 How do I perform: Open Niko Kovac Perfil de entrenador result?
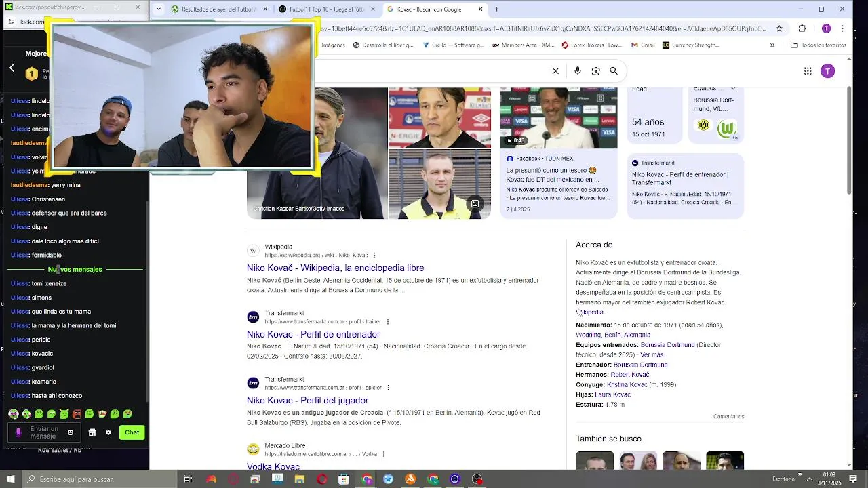click(x=313, y=335)
